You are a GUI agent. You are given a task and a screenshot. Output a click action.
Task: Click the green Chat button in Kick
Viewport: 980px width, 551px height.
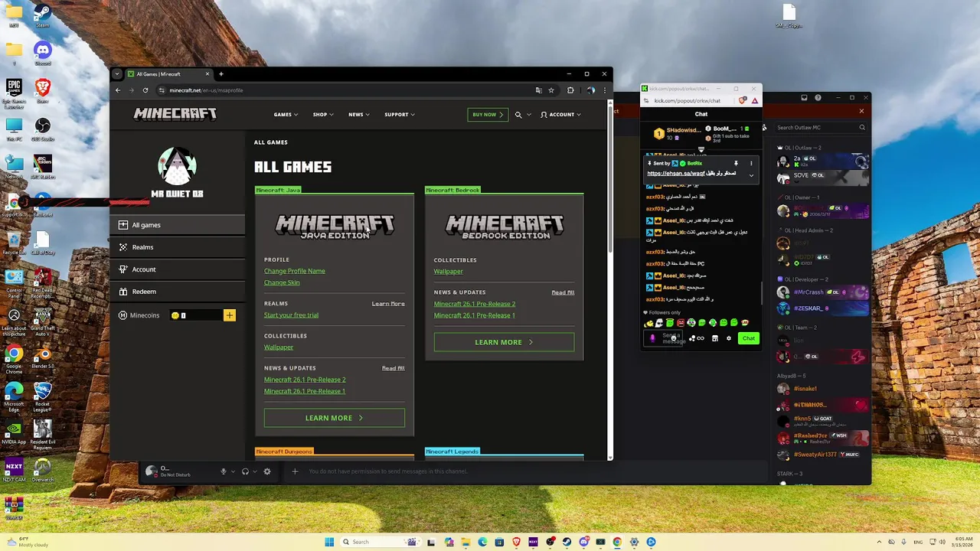[x=748, y=338]
